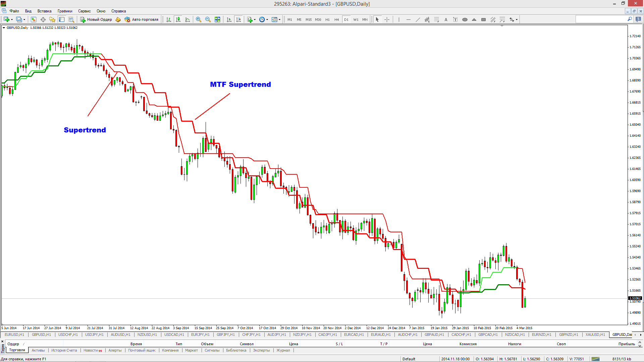The image size is (644, 362).
Task: Click the search magnifier icon
Action: point(630,19)
